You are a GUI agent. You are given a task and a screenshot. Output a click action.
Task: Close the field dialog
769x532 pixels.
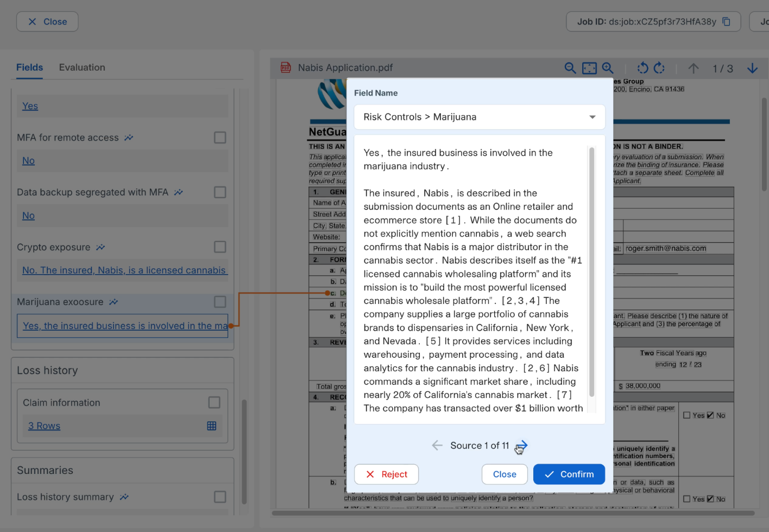505,474
